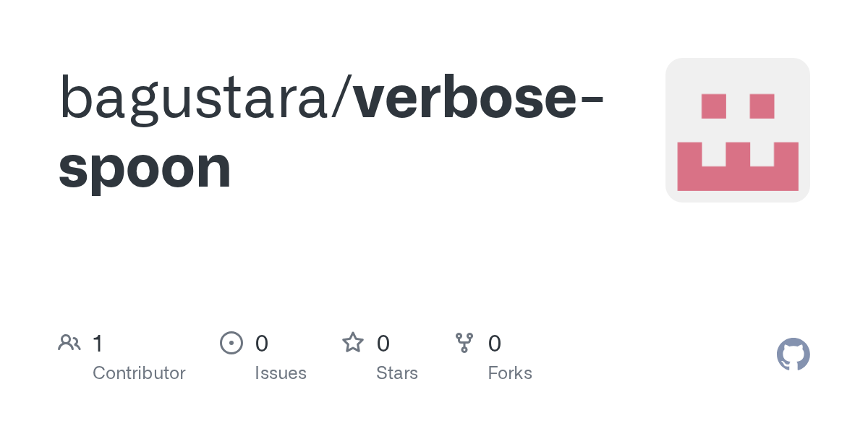Click the stars count "0"
This screenshot has height=434, width=868.
coord(383,343)
